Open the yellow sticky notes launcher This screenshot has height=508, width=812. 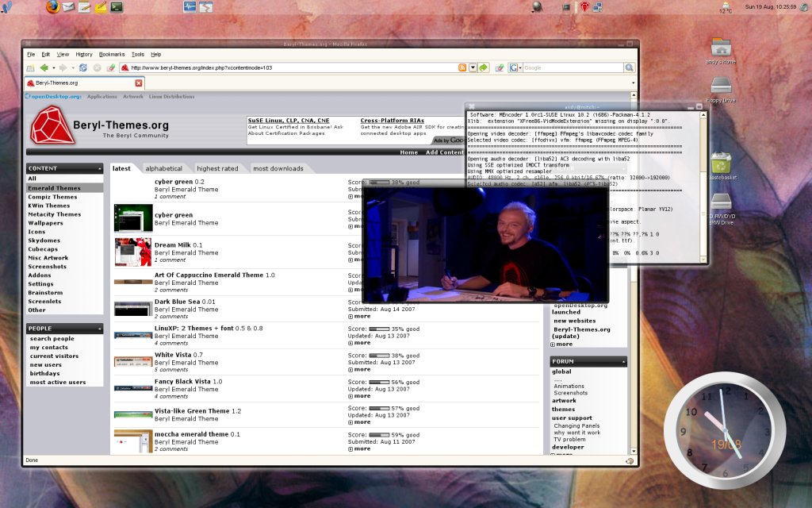tap(101, 7)
